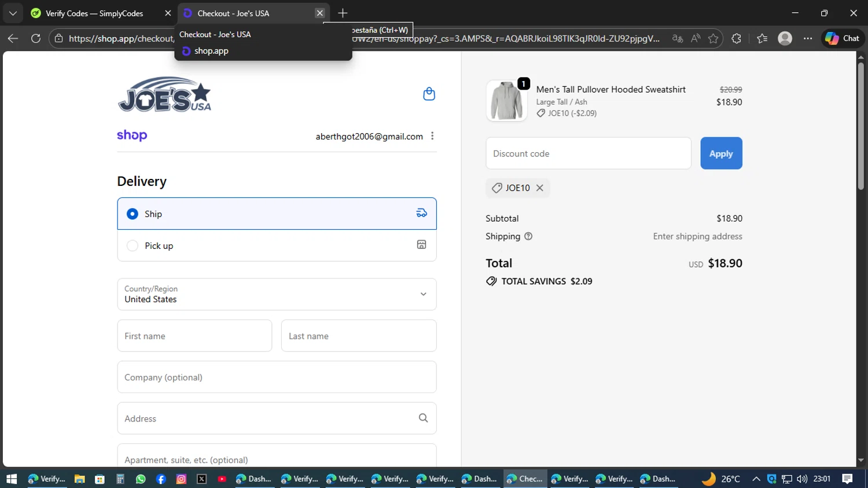Select the Chec... Edge window in taskbar
The image size is (868, 488).
point(525,479)
